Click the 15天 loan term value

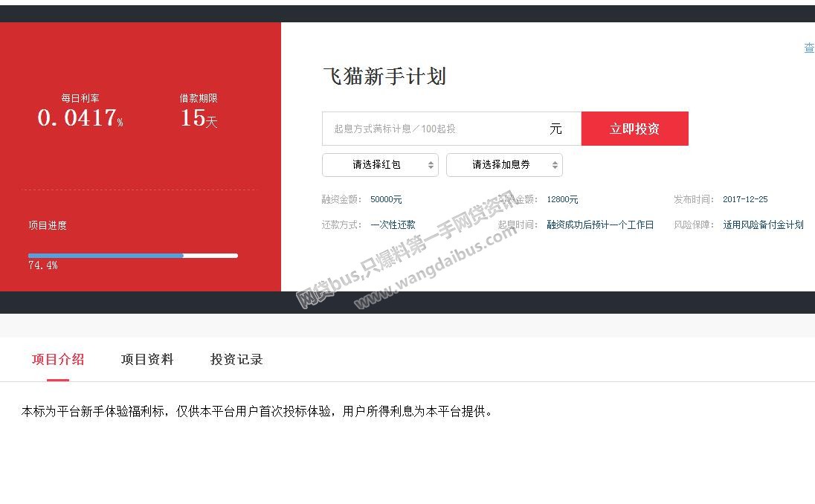199,118
